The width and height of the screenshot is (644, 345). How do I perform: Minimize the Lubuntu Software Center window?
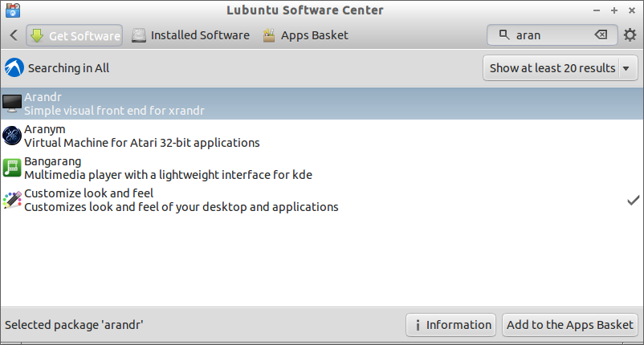(597, 10)
